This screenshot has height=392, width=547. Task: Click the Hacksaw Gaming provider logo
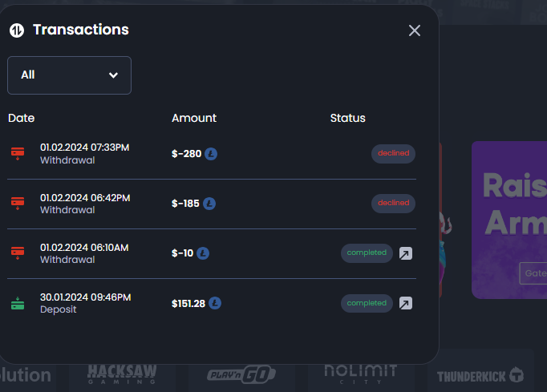[122, 374]
